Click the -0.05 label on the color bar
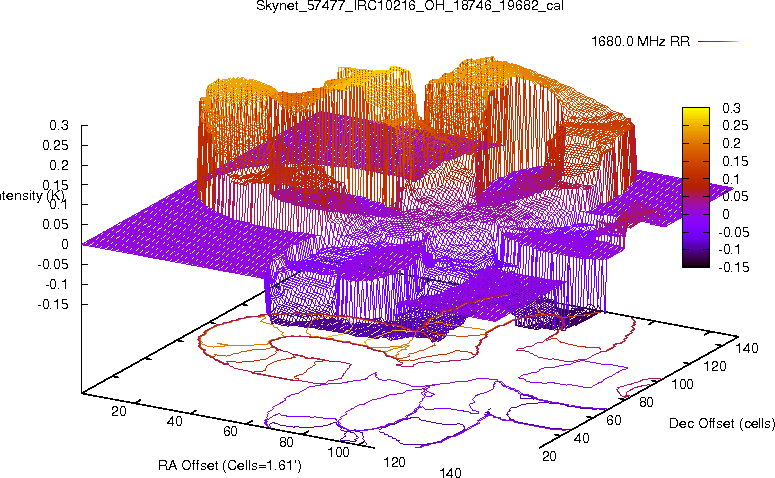The height and width of the screenshot is (478, 775). coord(733,232)
